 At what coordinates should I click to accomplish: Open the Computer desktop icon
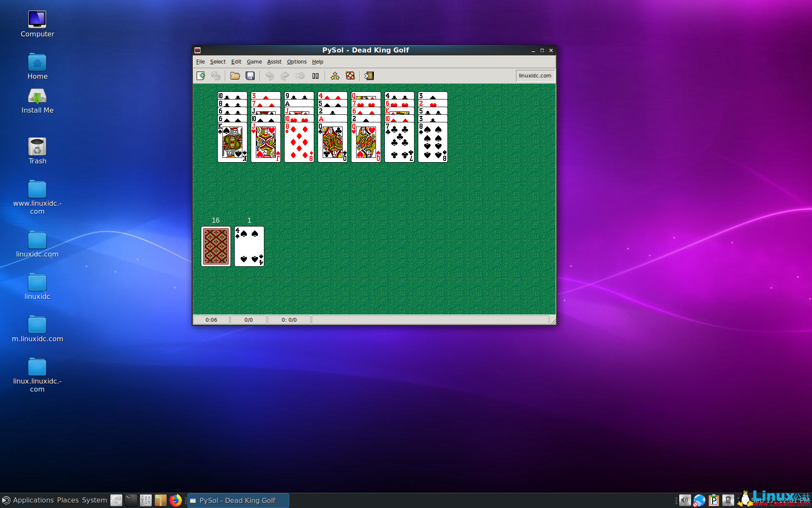(37, 24)
